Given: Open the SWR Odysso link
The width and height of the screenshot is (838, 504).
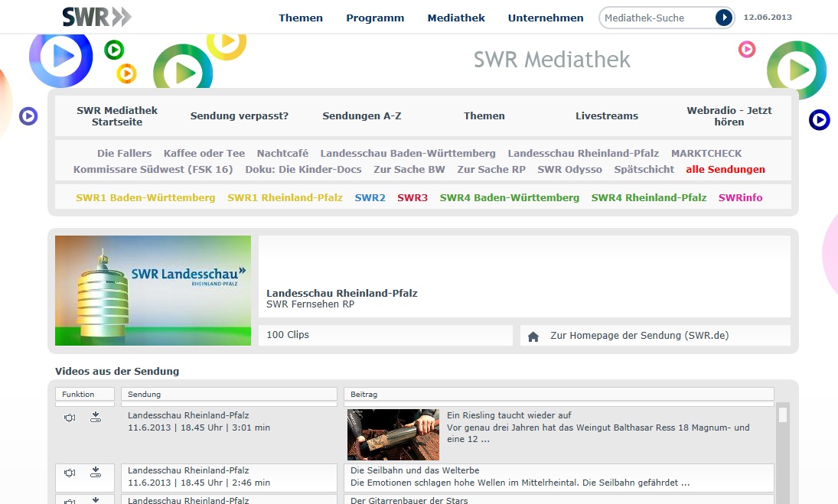Looking at the screenshot, I should click(569, 169).
